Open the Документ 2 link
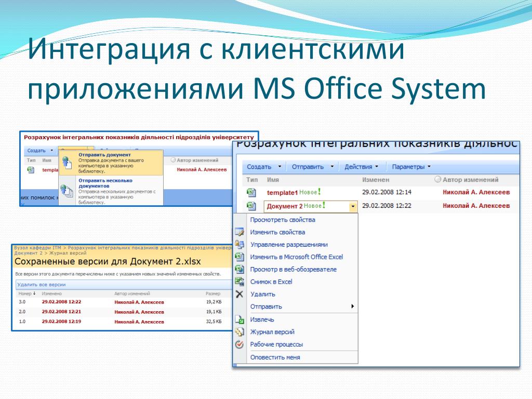 tap(284, 206)
